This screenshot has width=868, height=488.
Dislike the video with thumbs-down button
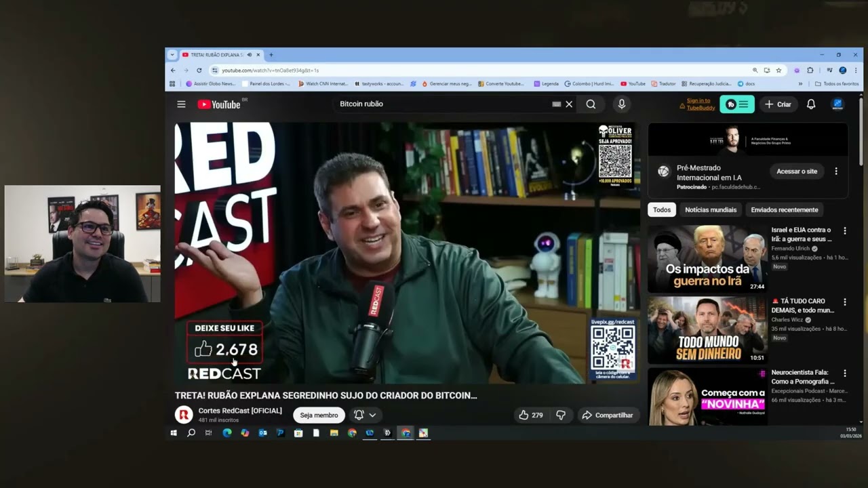click(x=561, y=415)
